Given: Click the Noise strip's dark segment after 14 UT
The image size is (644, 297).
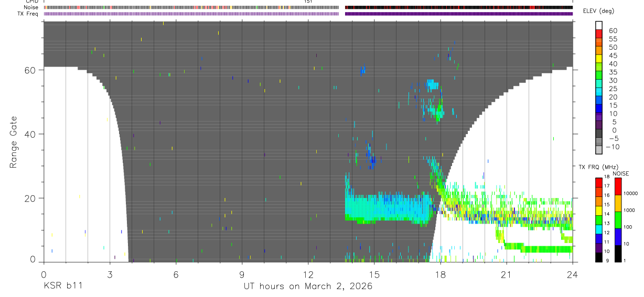Looking at the screenshot, I should (x=458, y=7).
